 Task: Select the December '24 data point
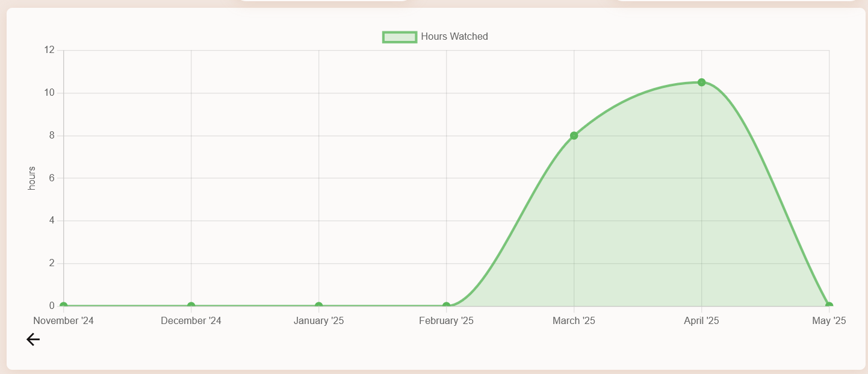tap(191, 306)
